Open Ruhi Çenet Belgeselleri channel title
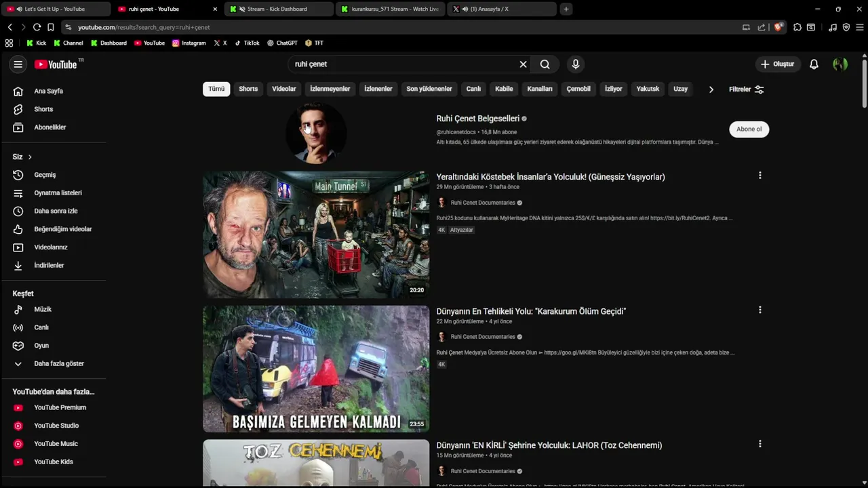 [478, 119]
